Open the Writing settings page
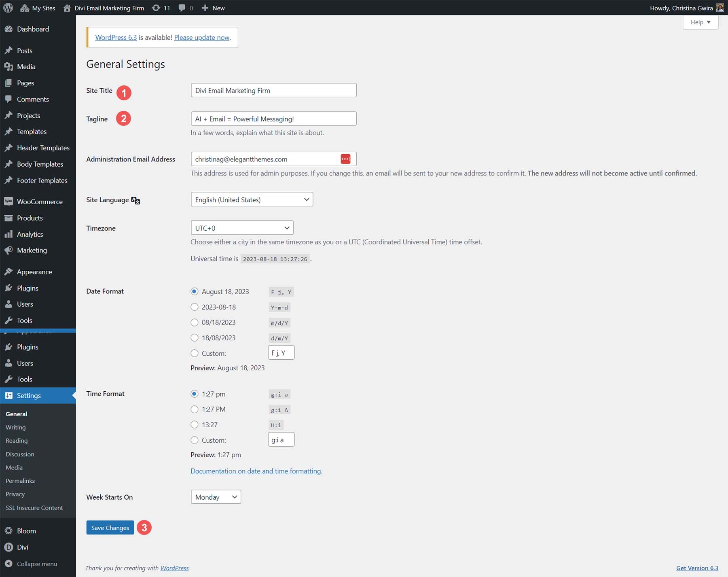Viewport: 728px width, 577px height. (x=15, y=427)
